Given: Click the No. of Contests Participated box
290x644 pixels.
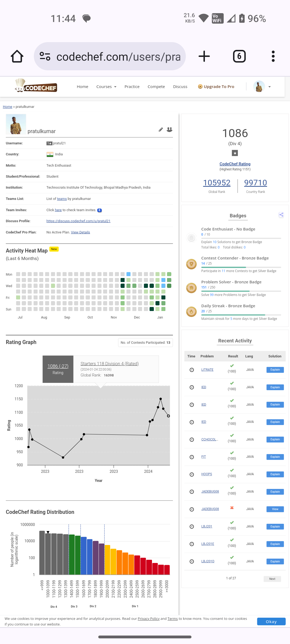Looking at the screenshot, I should (x=145, y=343).
